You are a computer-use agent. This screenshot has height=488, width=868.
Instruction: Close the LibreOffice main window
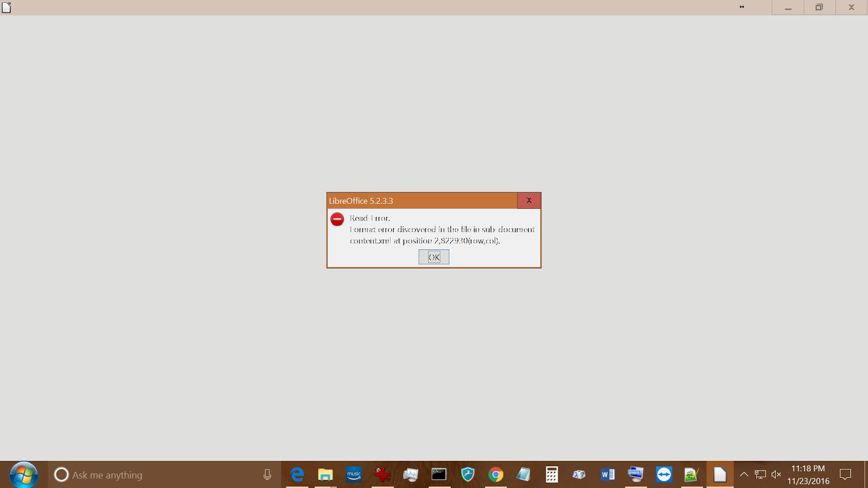pyautogui.click(x=851, y=8)
